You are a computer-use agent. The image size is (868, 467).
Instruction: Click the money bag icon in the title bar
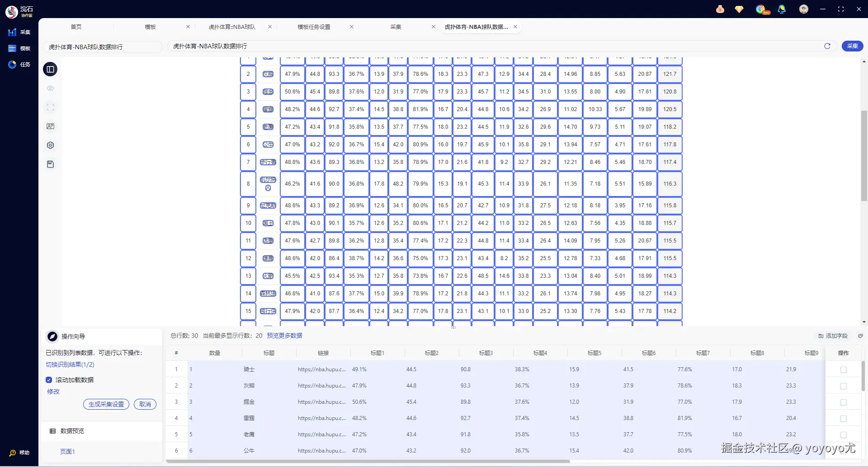click(720, 9)
